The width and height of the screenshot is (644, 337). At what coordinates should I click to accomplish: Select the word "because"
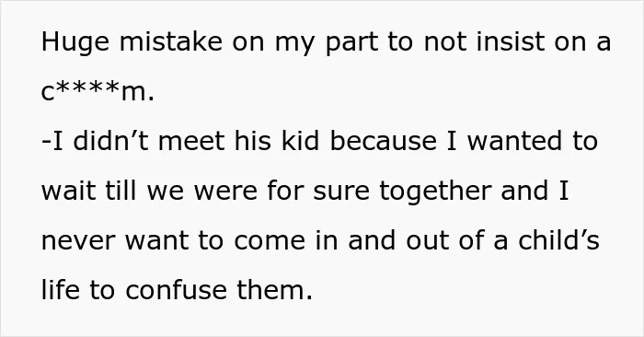[383, 140]
